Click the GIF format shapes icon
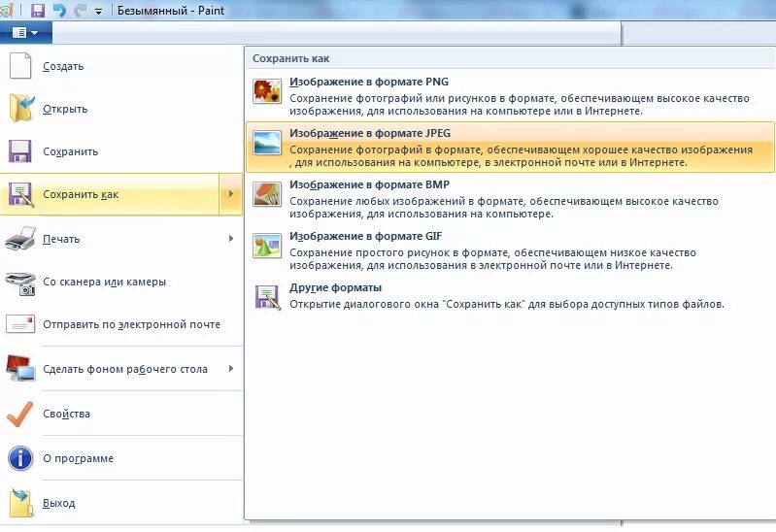 click(x=267, y=246)
